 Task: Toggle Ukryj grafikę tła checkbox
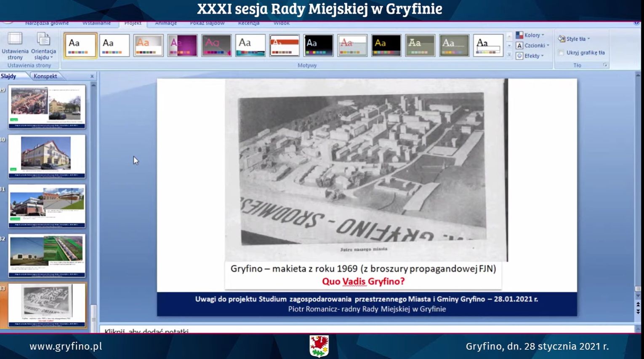click(x=561, y=53)
